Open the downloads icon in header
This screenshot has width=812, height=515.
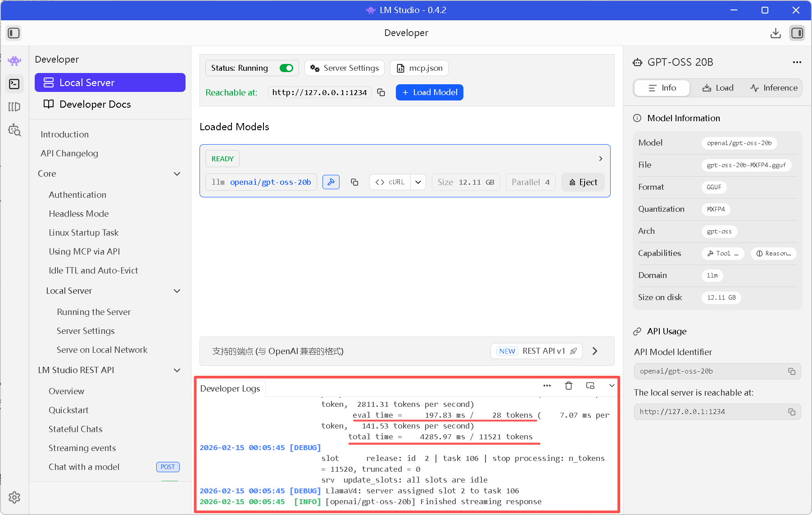(776, 33)
